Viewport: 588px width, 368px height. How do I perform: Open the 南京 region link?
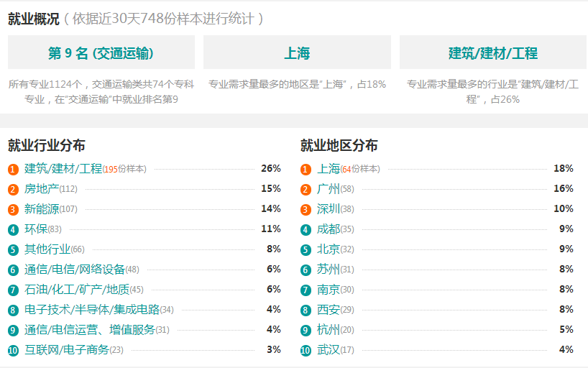[329, 290]
